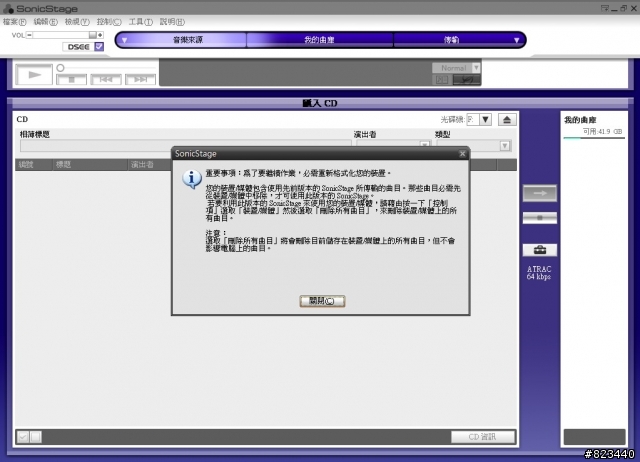Switch to 音樂來源 tab

click(x=188, y=40)
